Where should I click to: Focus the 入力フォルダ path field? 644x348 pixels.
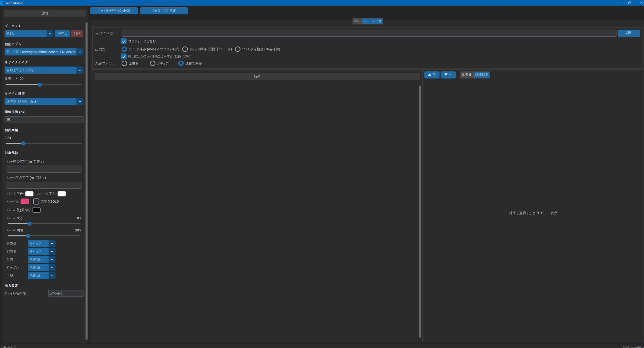click(x=369, y=33)
